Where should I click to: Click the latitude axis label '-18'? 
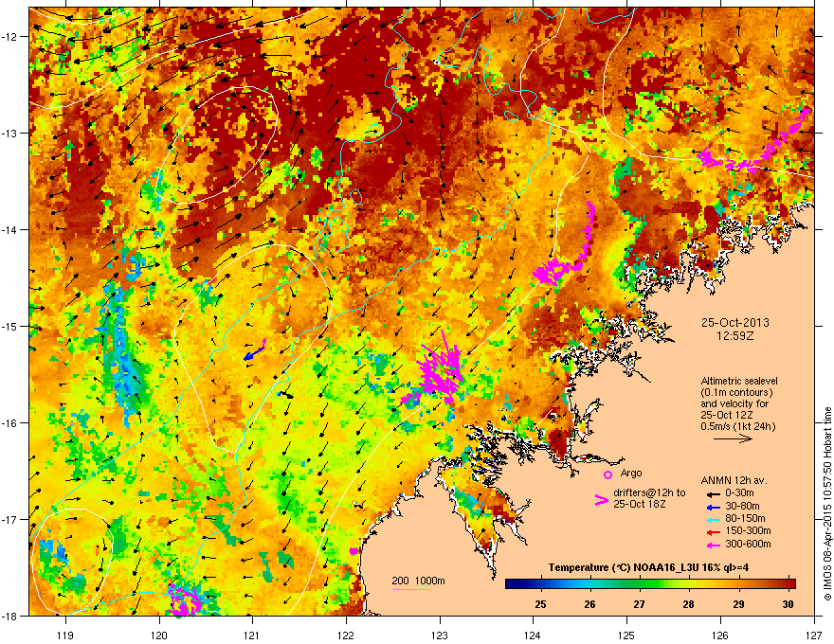(x=10, y=616)
